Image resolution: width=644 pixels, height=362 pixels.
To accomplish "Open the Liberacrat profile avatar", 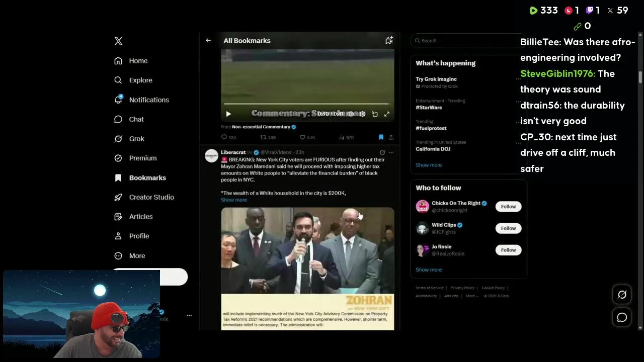I will point(211,156).
